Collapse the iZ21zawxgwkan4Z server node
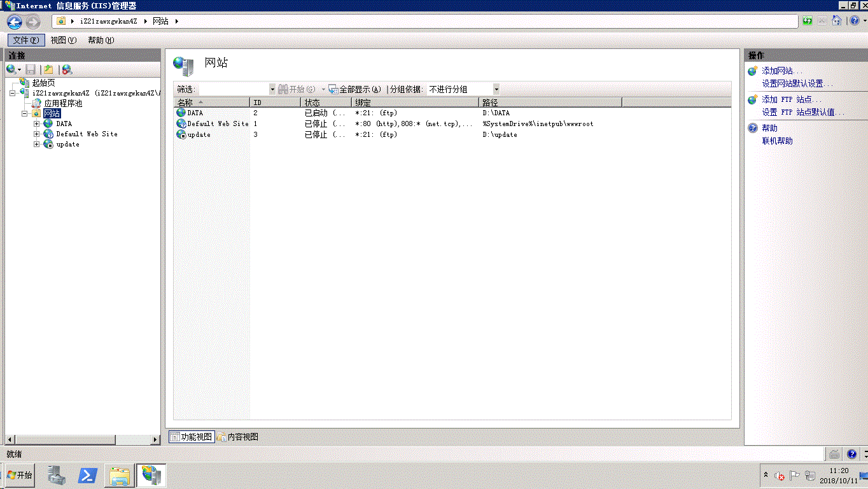 (x=13, y=93)
